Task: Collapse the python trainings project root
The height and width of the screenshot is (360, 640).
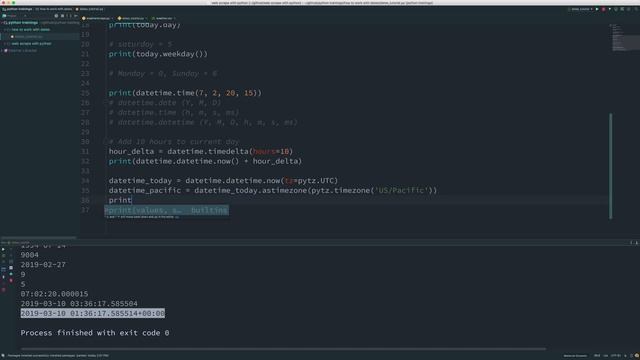Action: pos(2,23)
